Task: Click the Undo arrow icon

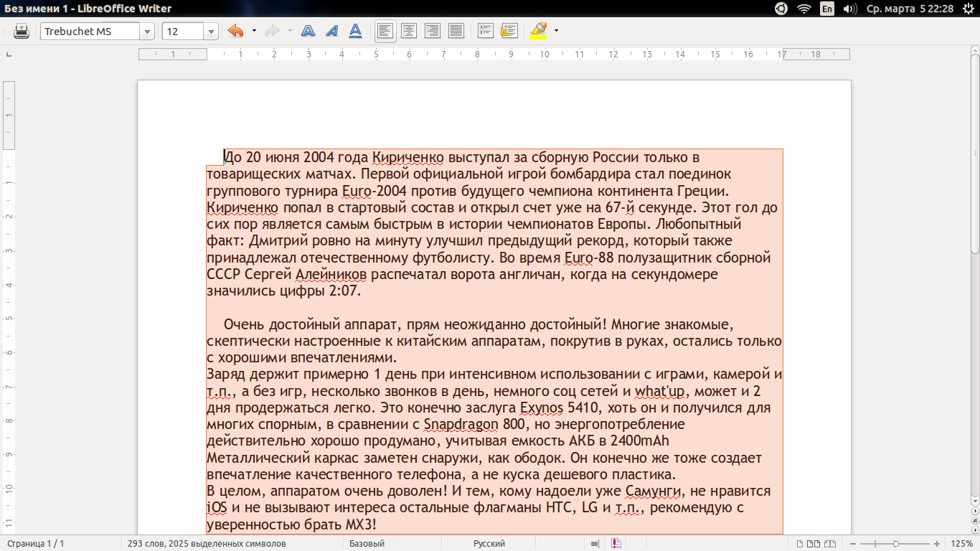Action: (x=235, y=31)
